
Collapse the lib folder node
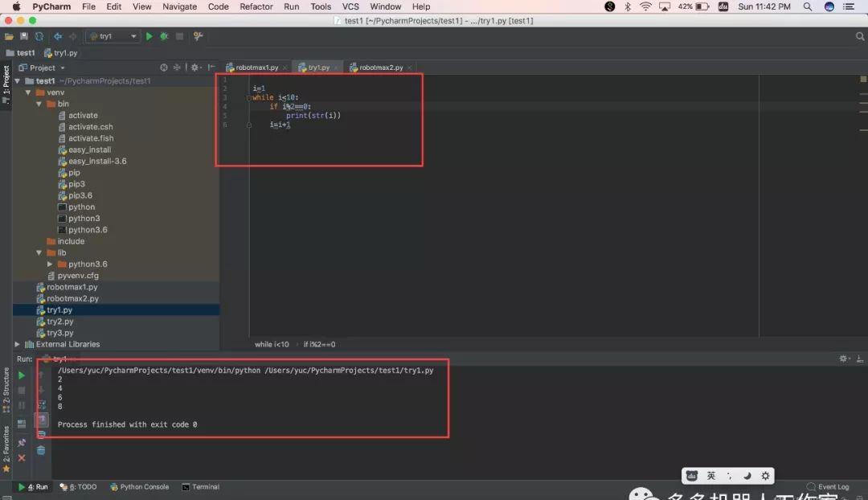click(39, 252)
